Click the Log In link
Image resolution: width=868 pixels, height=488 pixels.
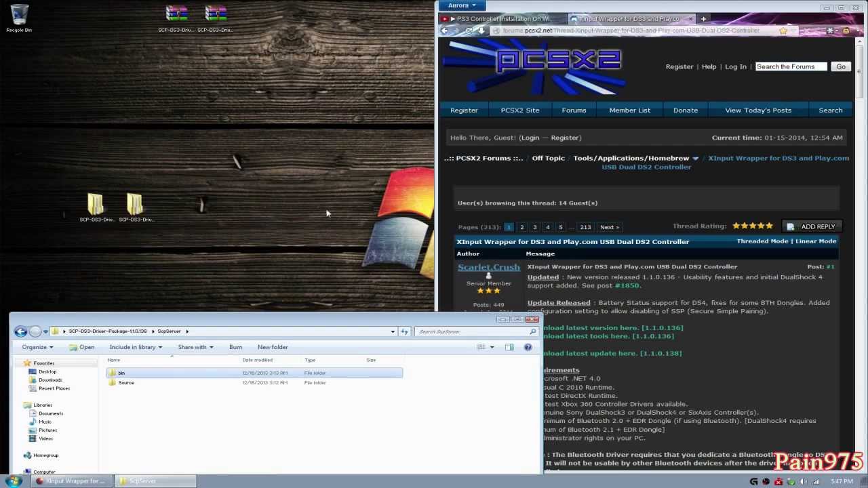[736, 67]
